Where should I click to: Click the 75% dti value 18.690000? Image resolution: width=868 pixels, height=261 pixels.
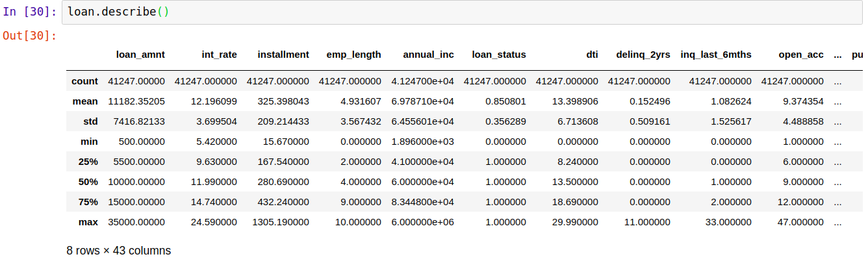coord(576,202)
